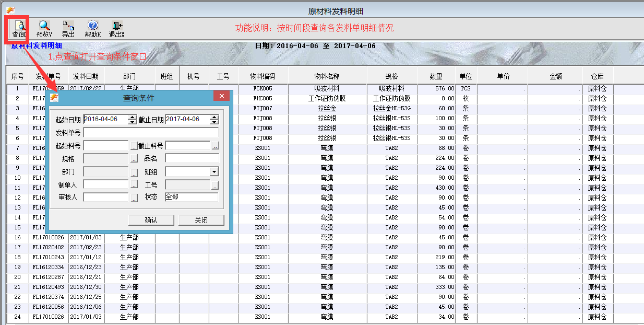
Task: Click the date cell 2016/12/30
Action: pos(87,287)
